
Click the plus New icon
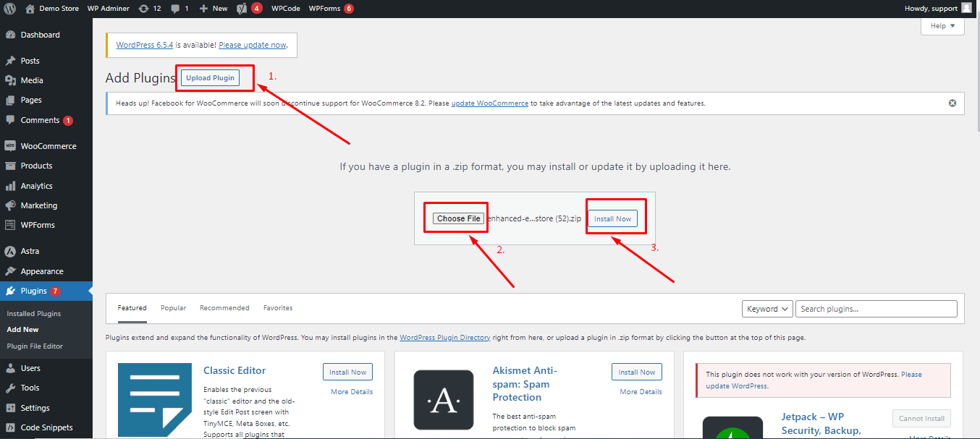tap(203, 9)
